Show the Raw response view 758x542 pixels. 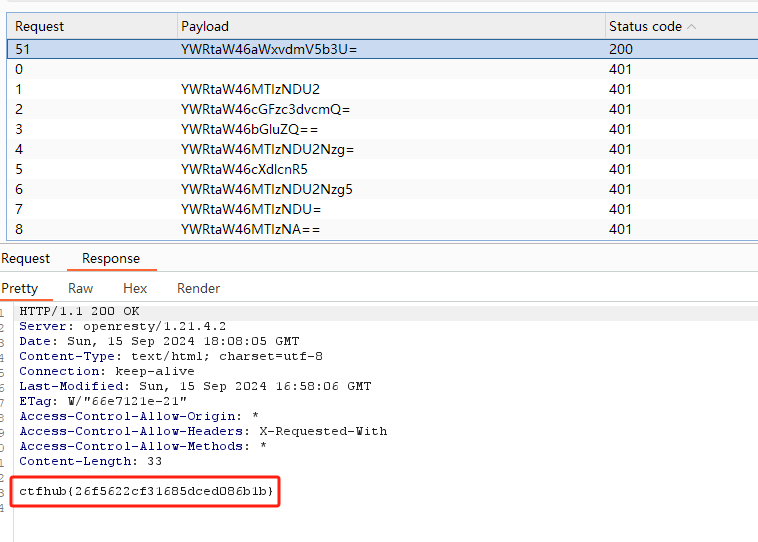(x=81, y=288)
